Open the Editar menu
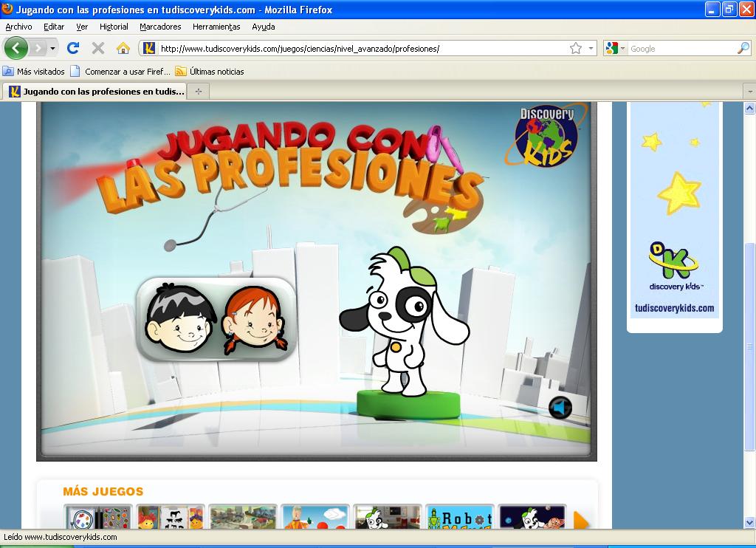 (x=54, y=27)
